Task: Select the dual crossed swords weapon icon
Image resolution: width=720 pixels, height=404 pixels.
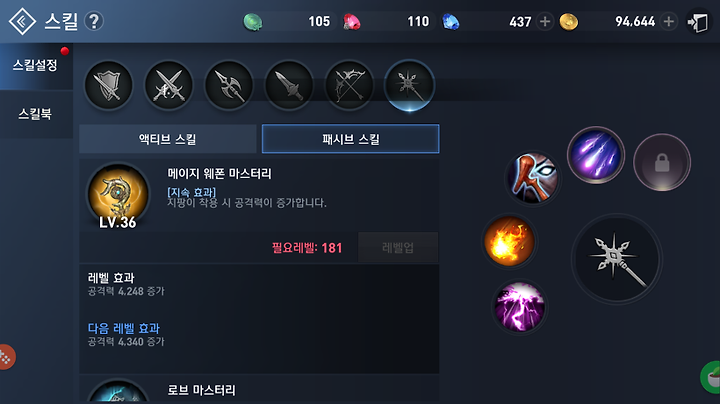Action: click(x=169, y=85)
